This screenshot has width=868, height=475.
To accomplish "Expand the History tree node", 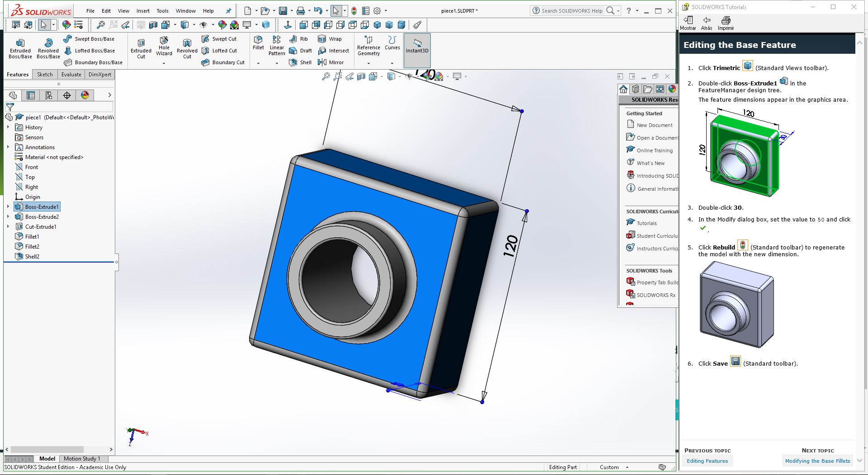I will point(8,127).
